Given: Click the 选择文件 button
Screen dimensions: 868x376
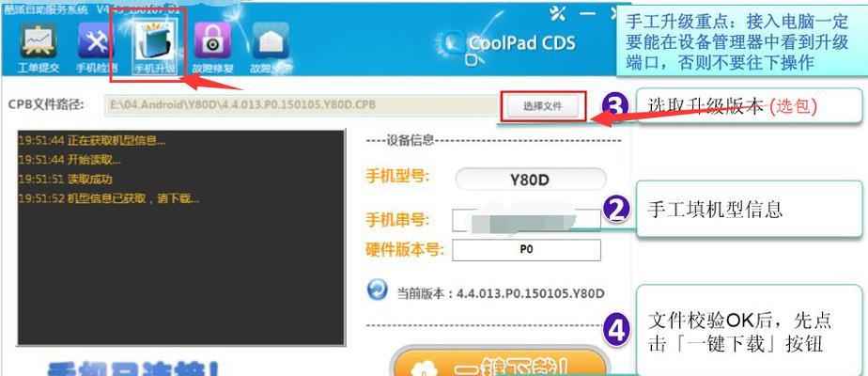Looking at the screenshot, I should click(x=543, y=106).
